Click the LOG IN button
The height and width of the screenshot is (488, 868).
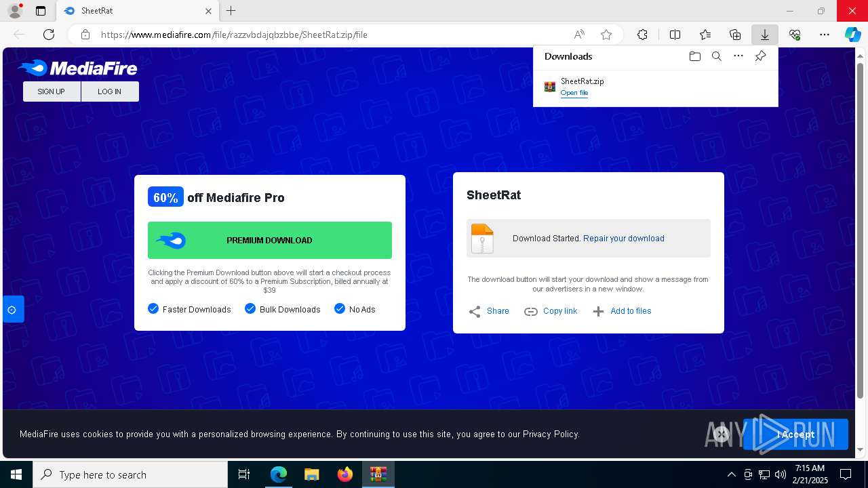(x=110, y=91)
